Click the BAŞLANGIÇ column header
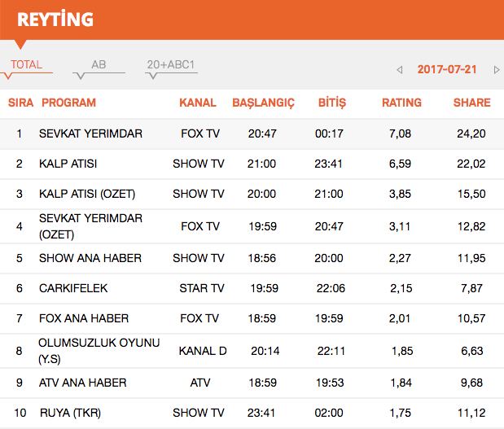Screen dimensions: 504x429 [263, 103]
